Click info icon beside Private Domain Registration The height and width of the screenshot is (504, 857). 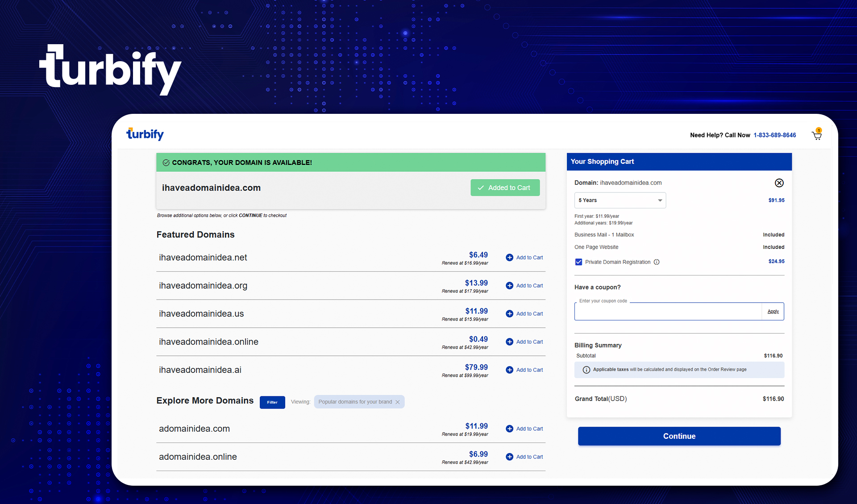[x=657, y=262]
